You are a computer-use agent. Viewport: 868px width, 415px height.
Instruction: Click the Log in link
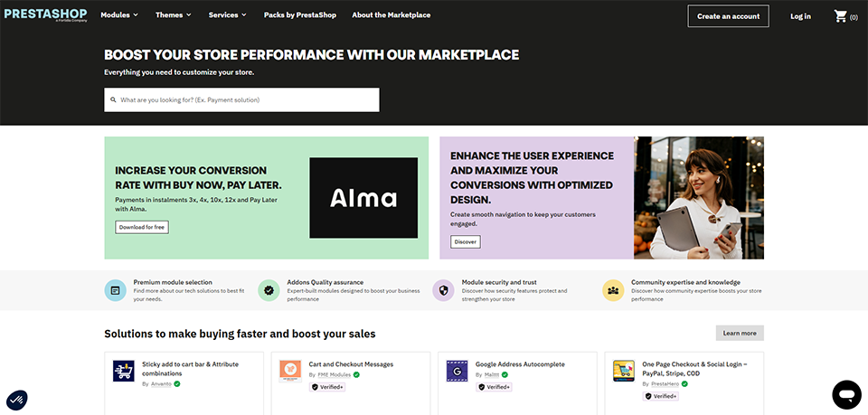point(800,16)
